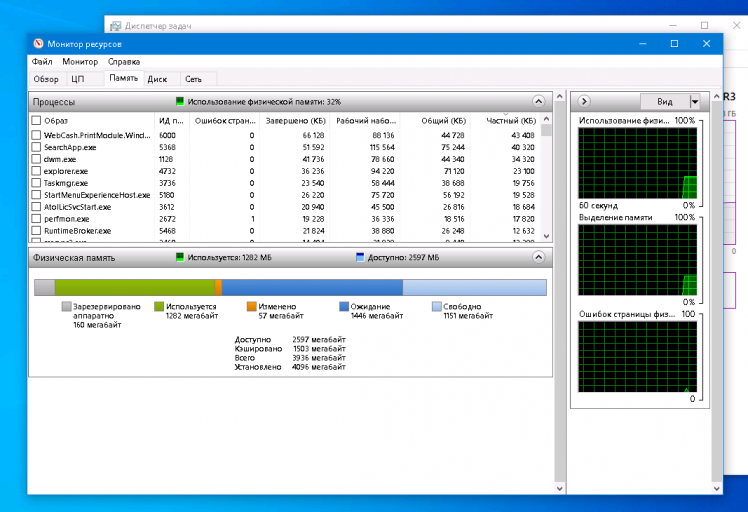The width and height of the screenshot is (748, 512).
Task: Check the WebCash.PrintModule process checkbox
Action: 36,135
